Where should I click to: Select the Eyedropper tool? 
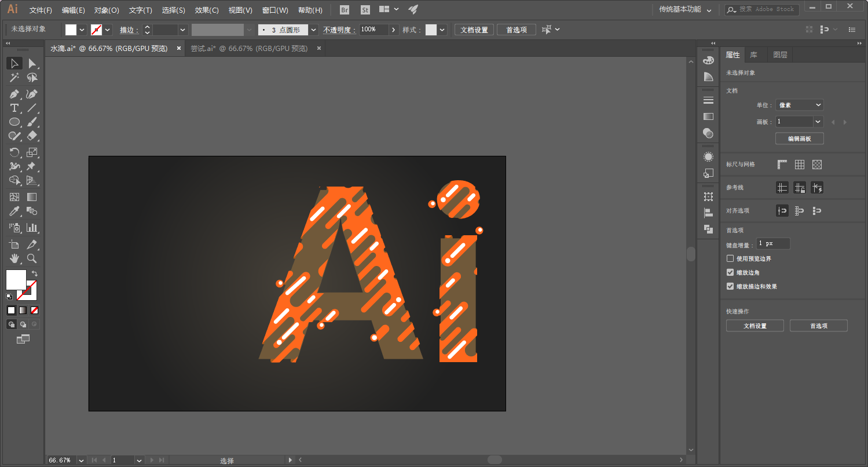click(14, 211)
